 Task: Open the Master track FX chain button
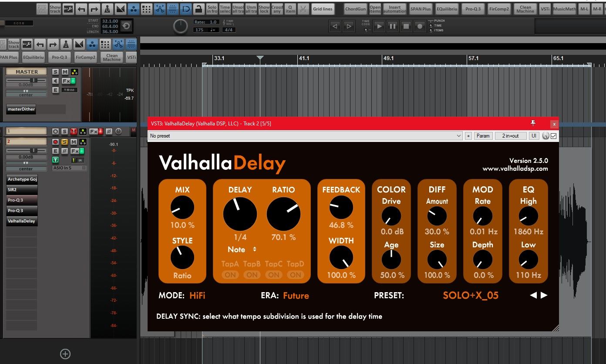coord(66,81)
